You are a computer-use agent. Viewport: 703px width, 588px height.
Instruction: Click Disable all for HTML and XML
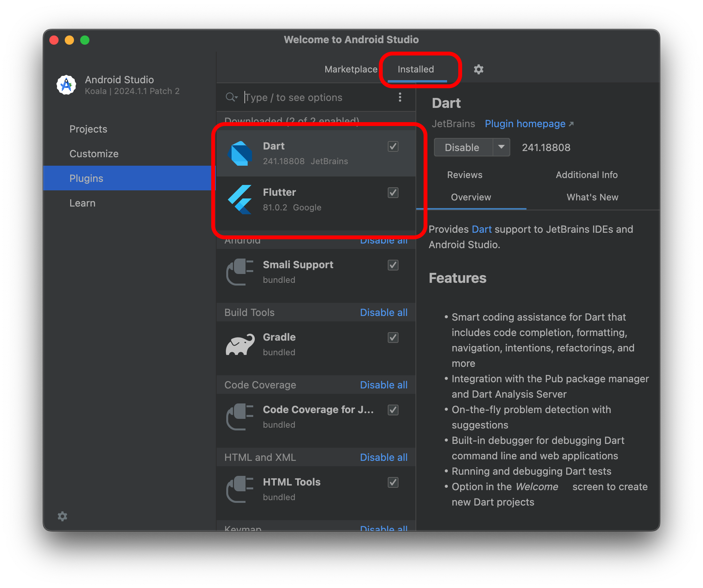(383, 457)
